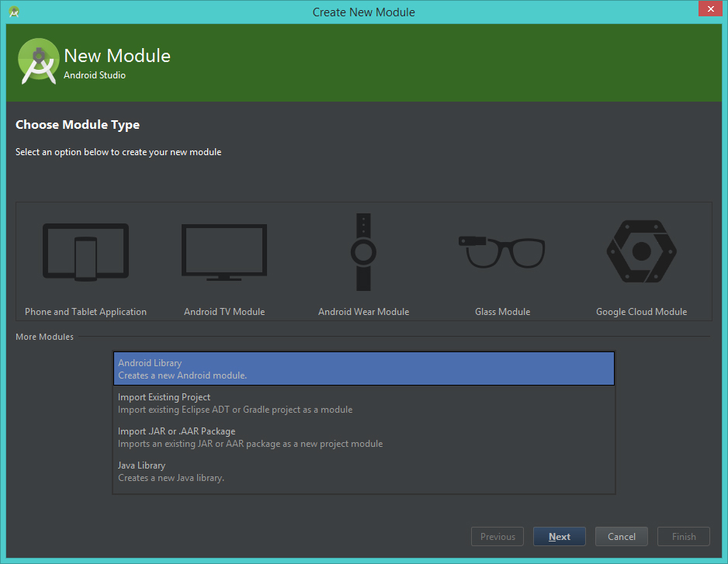Select Import .JAR or .AAR Package option
This screenshot has width=728, height=564.
(x=363, y=436)
